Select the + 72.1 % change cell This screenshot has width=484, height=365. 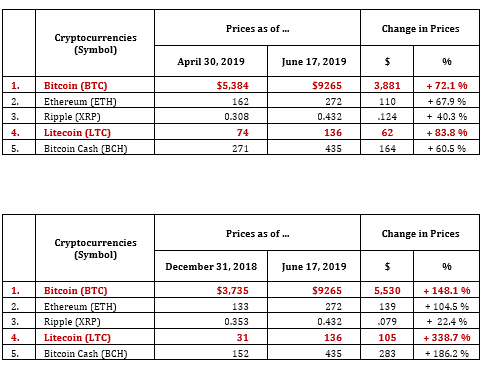click(447, 85)
